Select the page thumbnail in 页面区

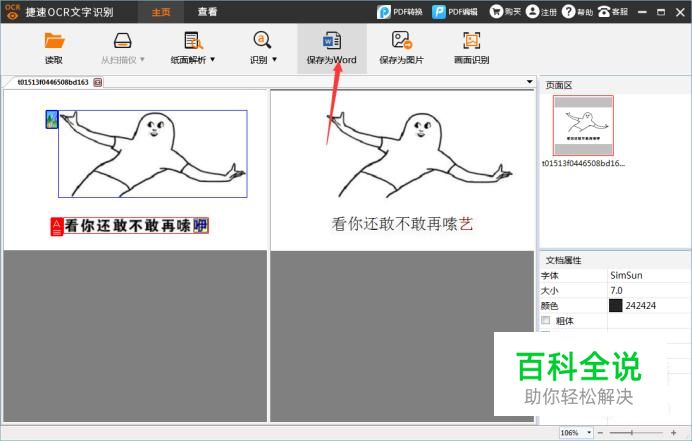click(583, 125)
